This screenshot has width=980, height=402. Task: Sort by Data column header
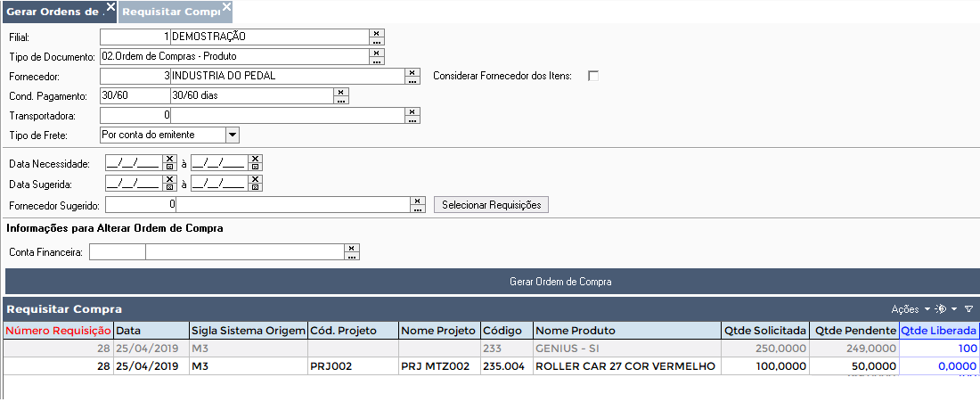(151, 331)
